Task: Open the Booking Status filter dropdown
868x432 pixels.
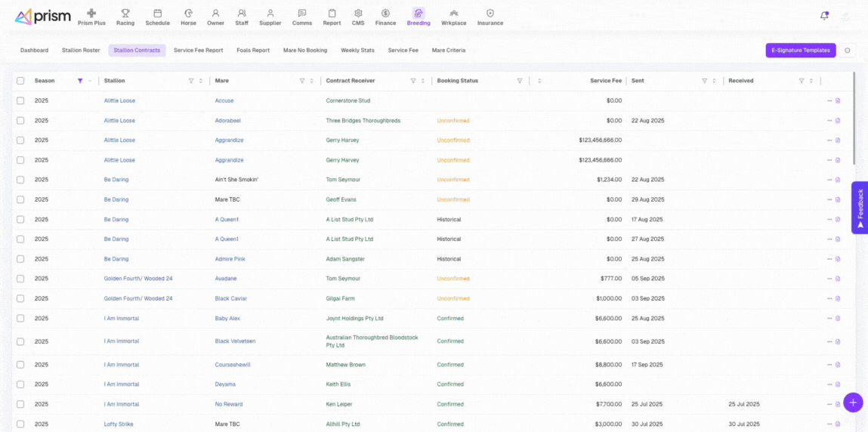Action: [520, 81]
